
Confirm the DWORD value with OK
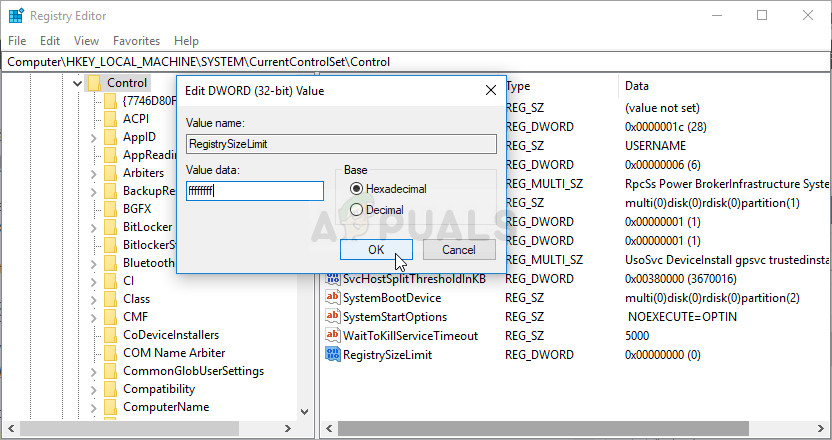coord(376,249)
